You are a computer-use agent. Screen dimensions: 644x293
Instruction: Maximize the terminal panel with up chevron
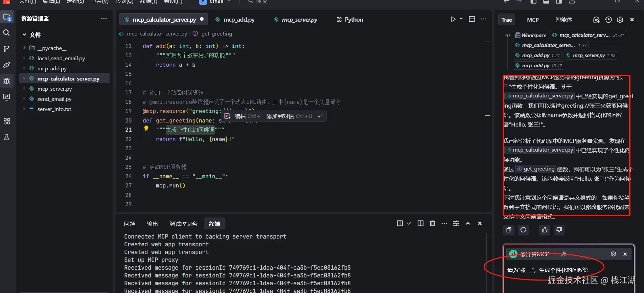(x=468, y=223)
